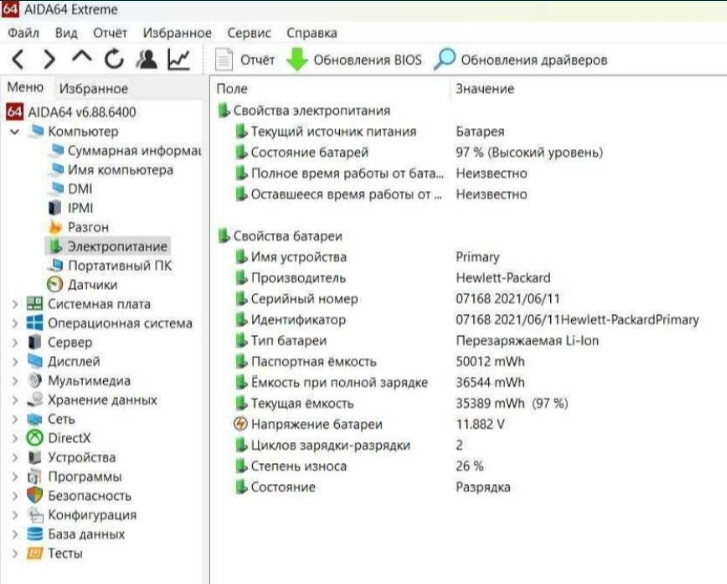Click the Поле column header
Image resolution: width=727 pixels, height=584 pixels.
[x=232, y=89]
